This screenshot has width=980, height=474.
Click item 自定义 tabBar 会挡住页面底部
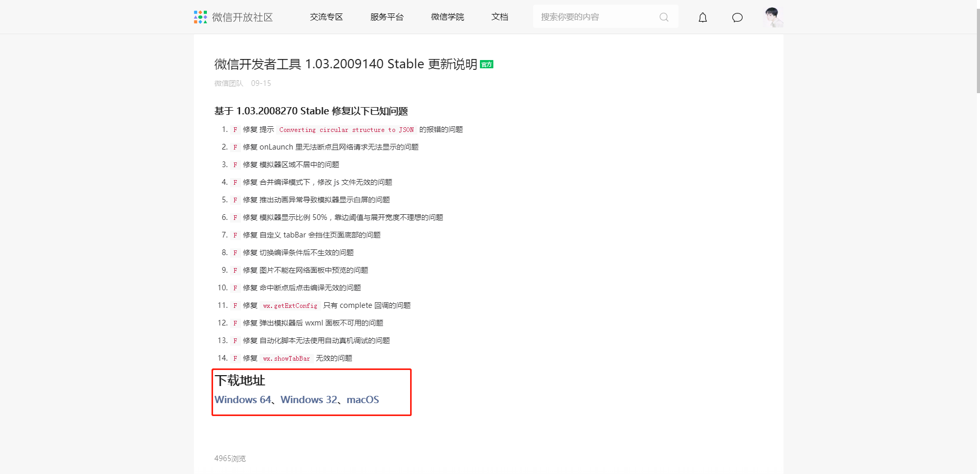tap(312, 235)
